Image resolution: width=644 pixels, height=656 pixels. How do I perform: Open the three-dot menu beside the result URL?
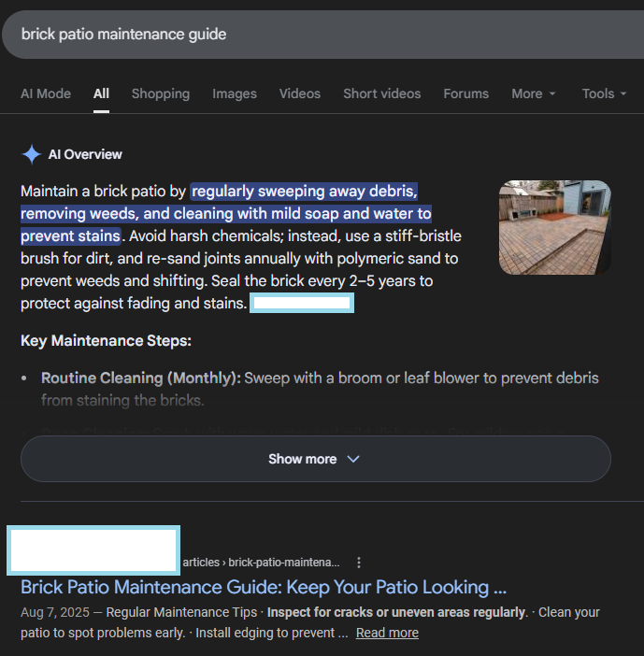(359, 563)
